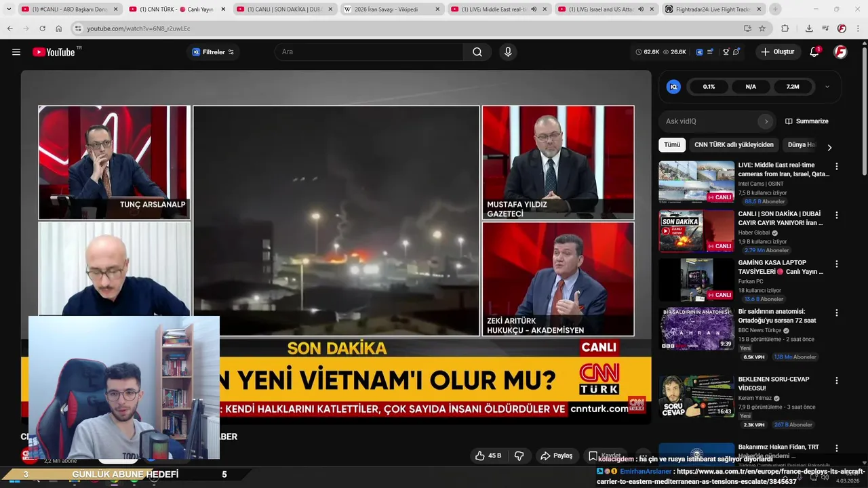This screenshot has width=868, height=488.
Task: Go back in browser history
Action: pyautogui.click(x=9, y=28)
